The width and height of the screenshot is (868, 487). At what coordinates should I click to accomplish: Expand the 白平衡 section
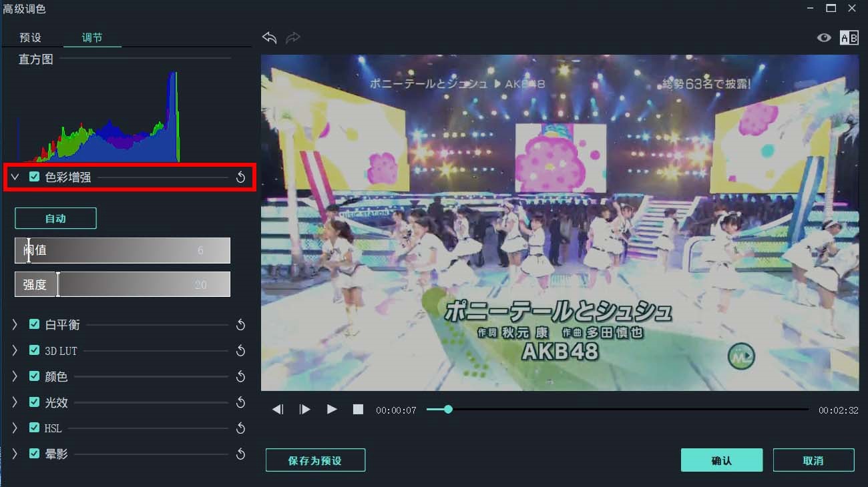pos(15,324)
